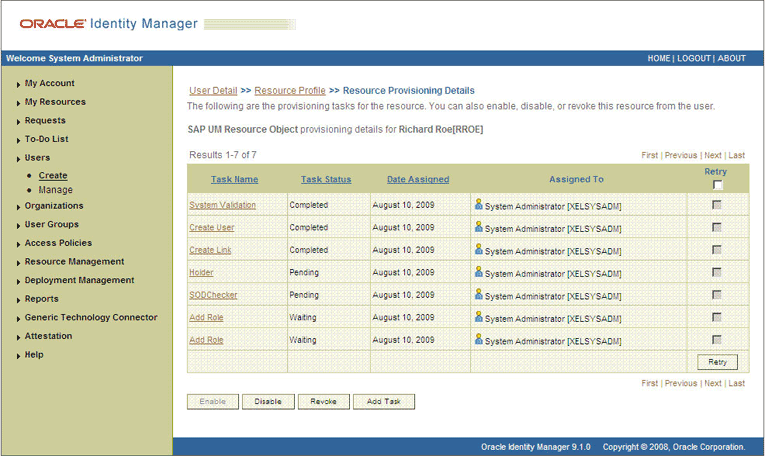Image resolution: width=765 pixels, height=456 pixels.
Task: Expand the To-Do List menu arrow
Action: pos(18,140)
